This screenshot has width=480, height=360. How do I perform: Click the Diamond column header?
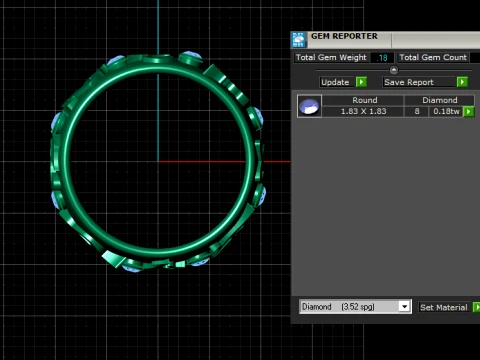(440, 100)
